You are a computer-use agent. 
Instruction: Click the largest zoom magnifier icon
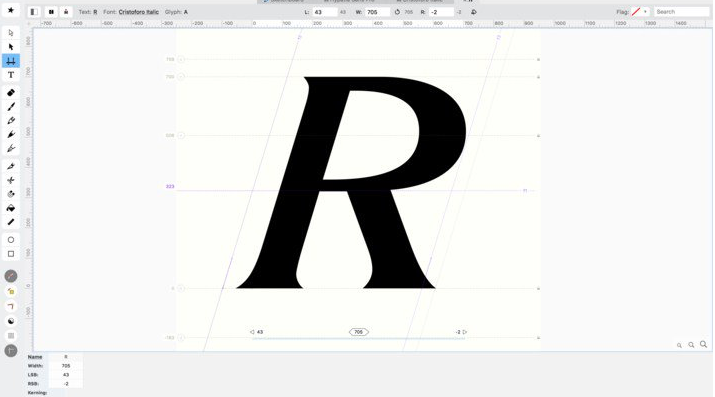click(x=704, y=345)
